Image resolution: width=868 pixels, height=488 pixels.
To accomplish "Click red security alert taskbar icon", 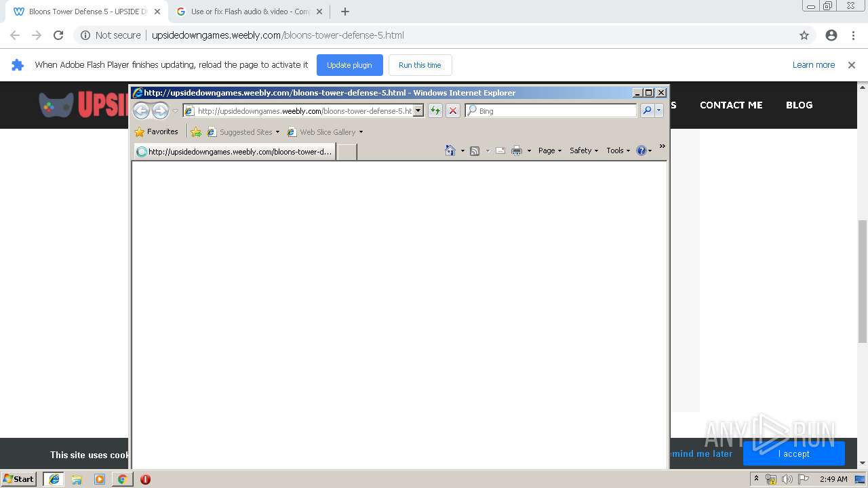I will pos(145,479).
